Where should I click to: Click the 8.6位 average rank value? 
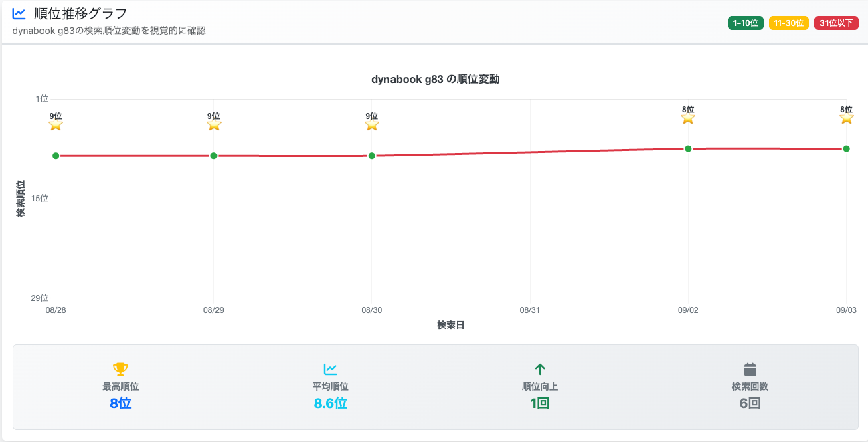(x=330, y=403)
